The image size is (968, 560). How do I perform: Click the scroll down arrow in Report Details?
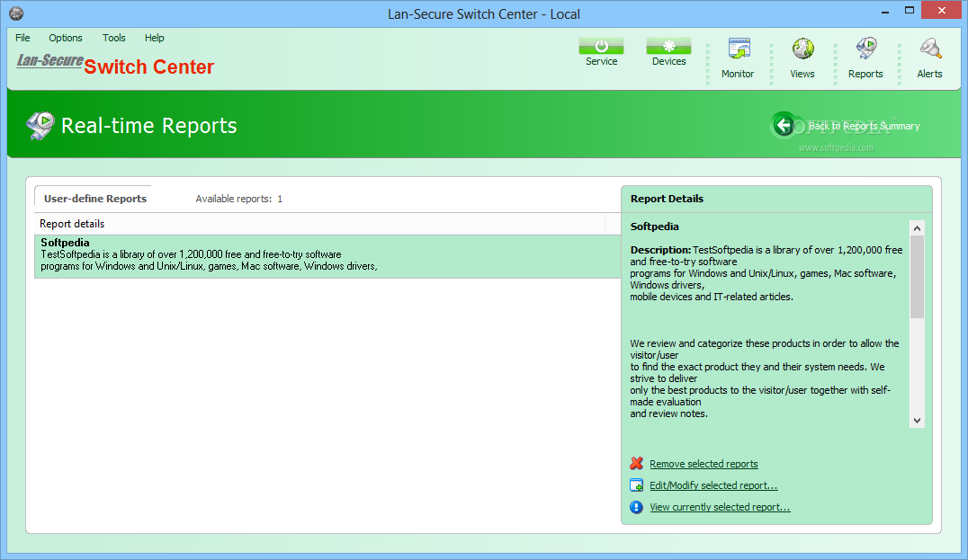click(x=918, y=421)
